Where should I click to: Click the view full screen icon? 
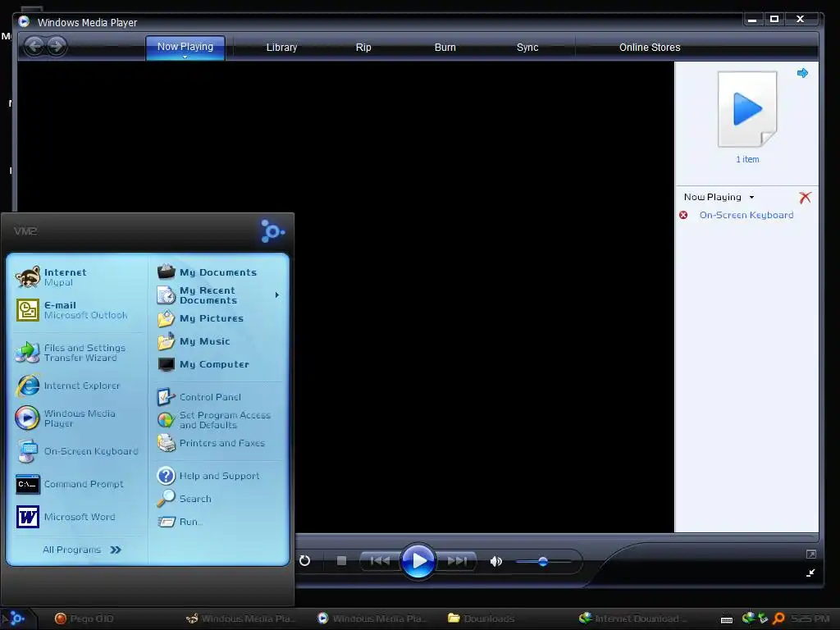click(811, 554)
